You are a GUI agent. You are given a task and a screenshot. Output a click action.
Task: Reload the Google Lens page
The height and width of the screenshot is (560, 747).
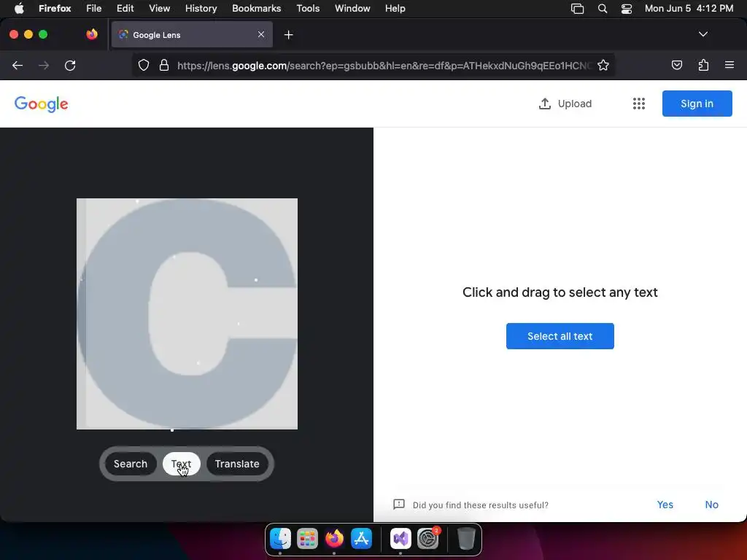point(70,65)
